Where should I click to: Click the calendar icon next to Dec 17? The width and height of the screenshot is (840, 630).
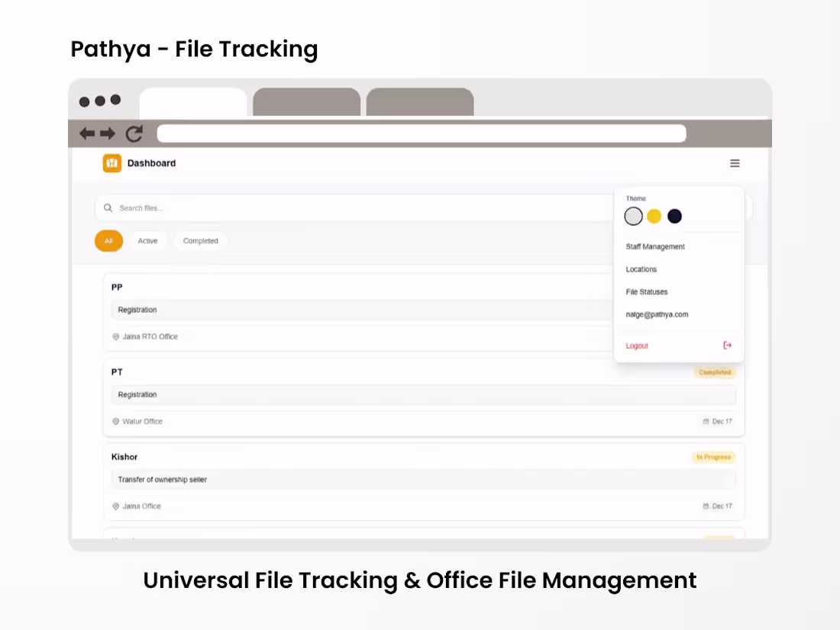706,421
